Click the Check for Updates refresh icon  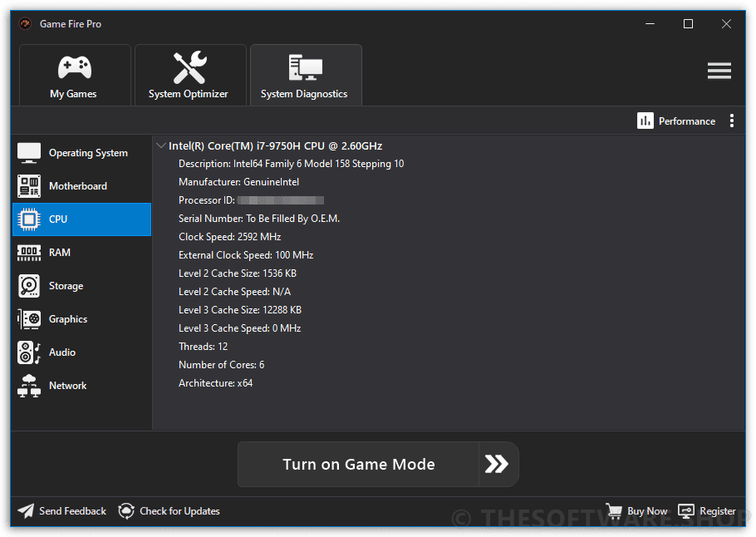[126, 511]
